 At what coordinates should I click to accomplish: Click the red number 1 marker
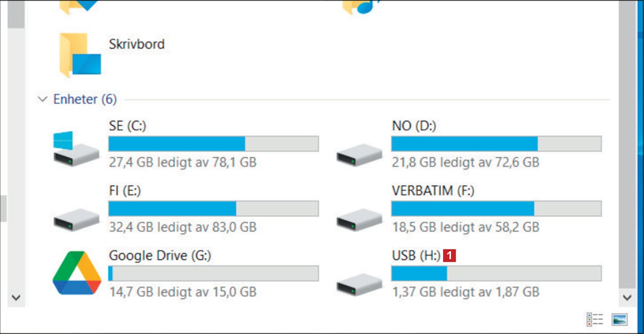[449, 256]
